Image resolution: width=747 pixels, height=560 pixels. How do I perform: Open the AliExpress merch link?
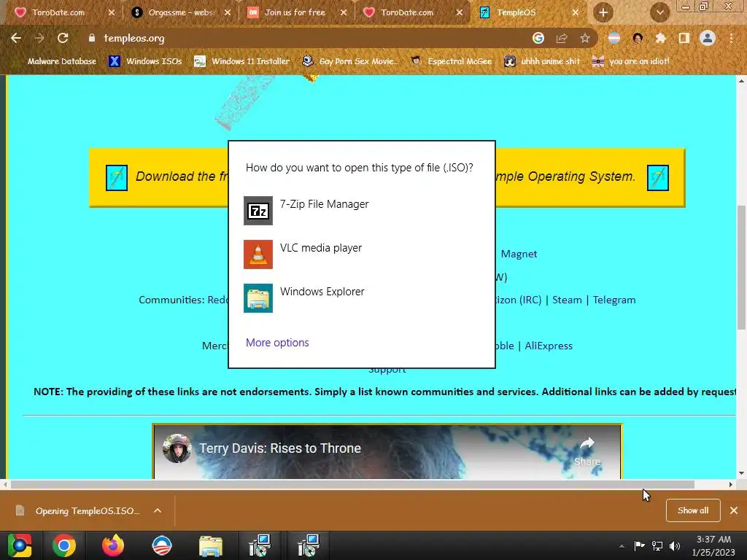tap(549, 346)
